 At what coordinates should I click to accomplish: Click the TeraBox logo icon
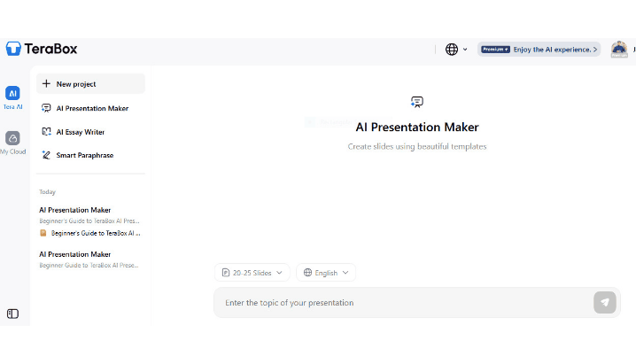[x=13, y=49]
